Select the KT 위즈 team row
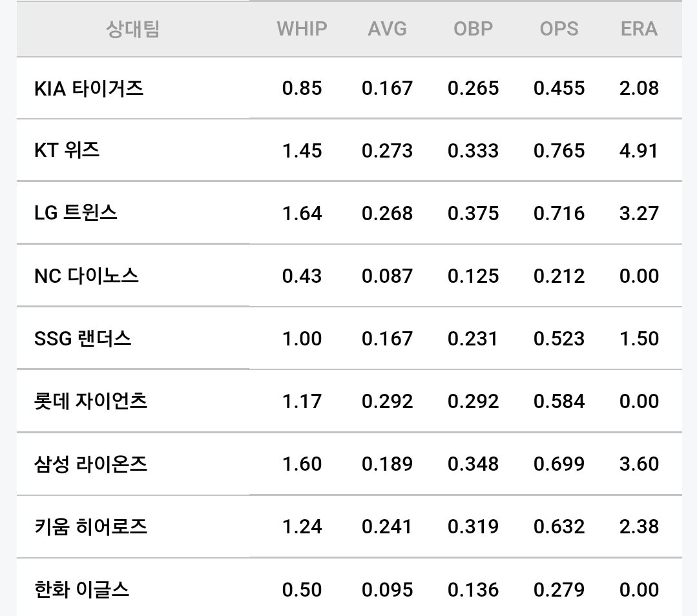Screen dimensions: 697x616 [349, 150]
